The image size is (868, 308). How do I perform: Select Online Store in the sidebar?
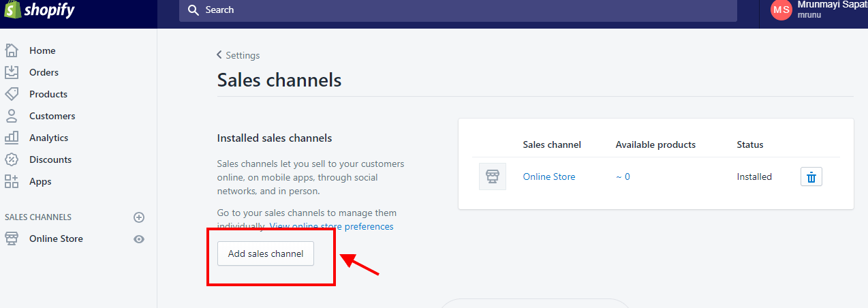(x=56, y=238)
